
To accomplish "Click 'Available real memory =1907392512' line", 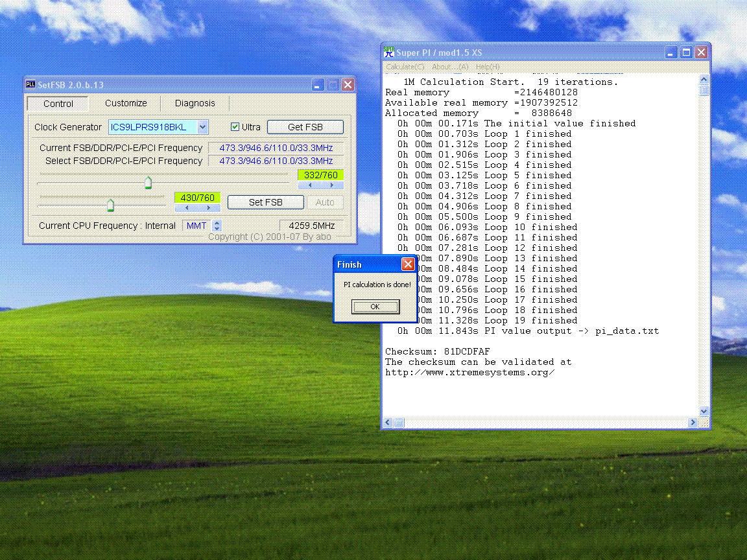I will point(481,103).
